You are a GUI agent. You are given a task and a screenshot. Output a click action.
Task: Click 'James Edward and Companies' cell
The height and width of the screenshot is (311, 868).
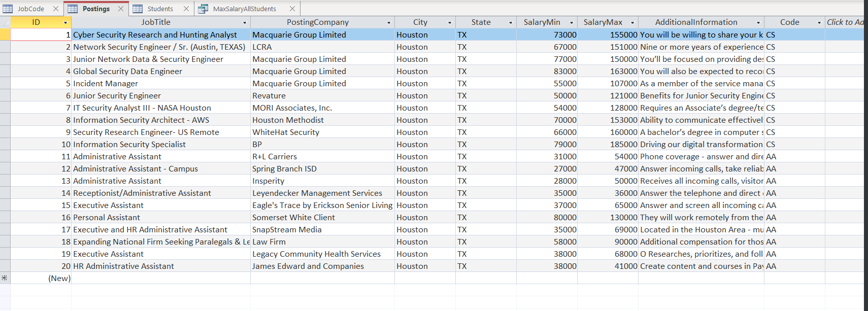pyautogui.click(x=322, y=266)
